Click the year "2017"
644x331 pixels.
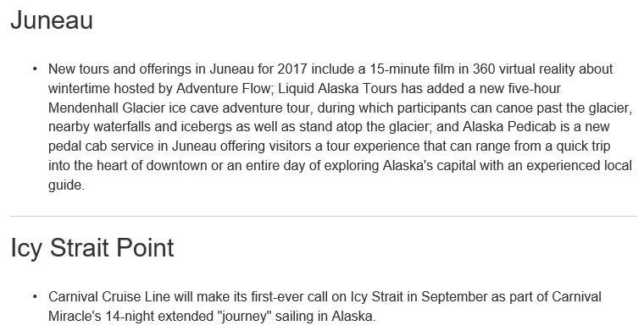[292, 69]
